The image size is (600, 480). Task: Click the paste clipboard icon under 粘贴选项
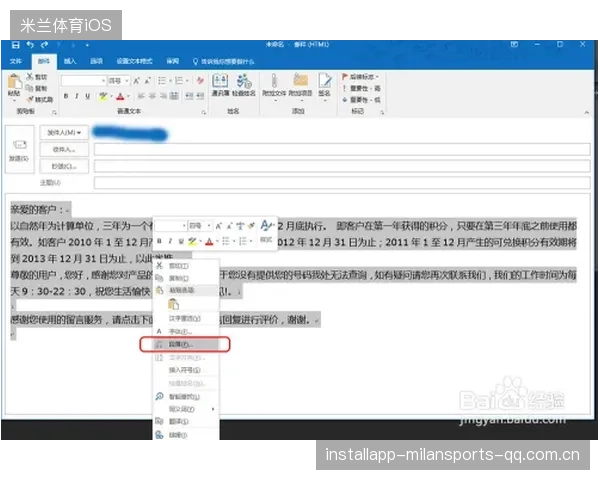coord(173,305)
